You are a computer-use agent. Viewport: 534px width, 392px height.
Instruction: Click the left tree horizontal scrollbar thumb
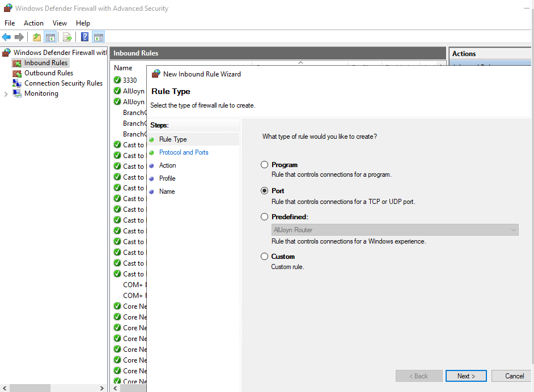click(30, 388)
